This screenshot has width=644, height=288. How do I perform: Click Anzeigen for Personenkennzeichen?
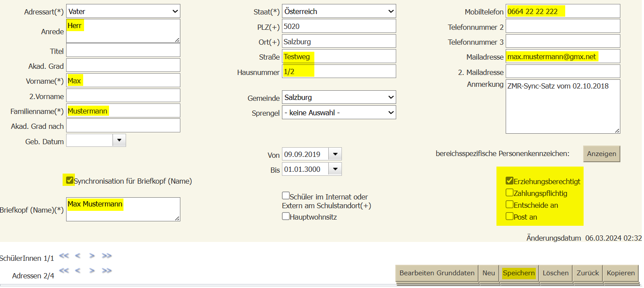(x=602, y=154)
